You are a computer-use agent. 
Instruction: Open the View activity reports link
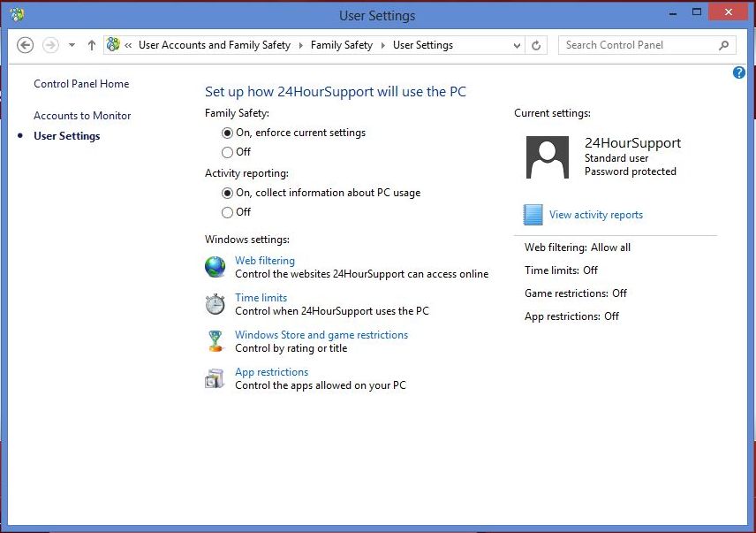pyautogui.click(x=596, y=215)
